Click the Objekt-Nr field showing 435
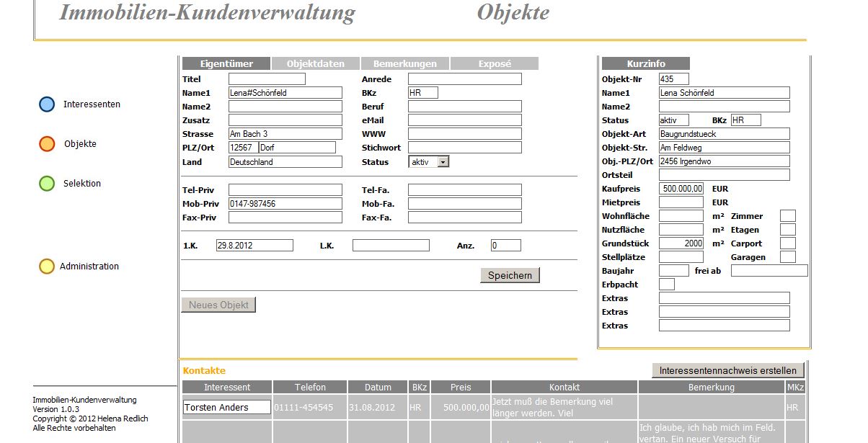The image size is (868, 443). tap(673, 79)
